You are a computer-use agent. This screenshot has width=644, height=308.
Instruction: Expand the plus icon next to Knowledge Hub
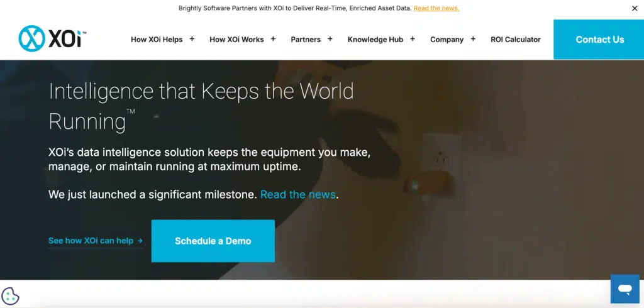413,39
